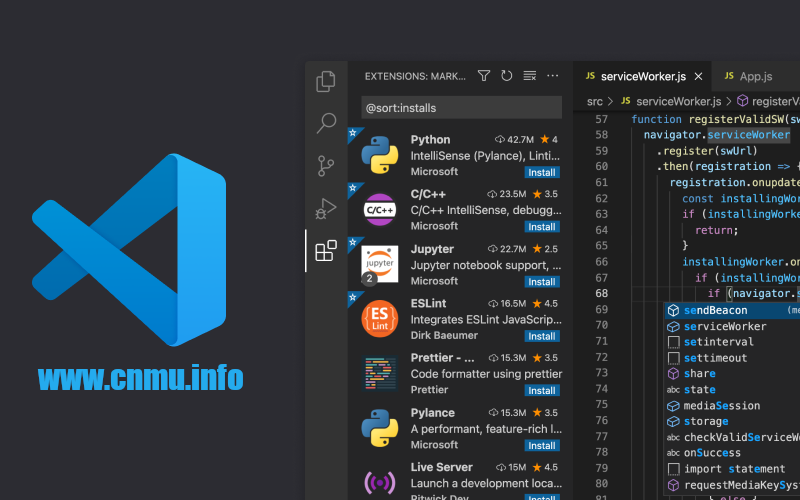
Task: Open the Source Control view
Action: [x=326, y=165]
